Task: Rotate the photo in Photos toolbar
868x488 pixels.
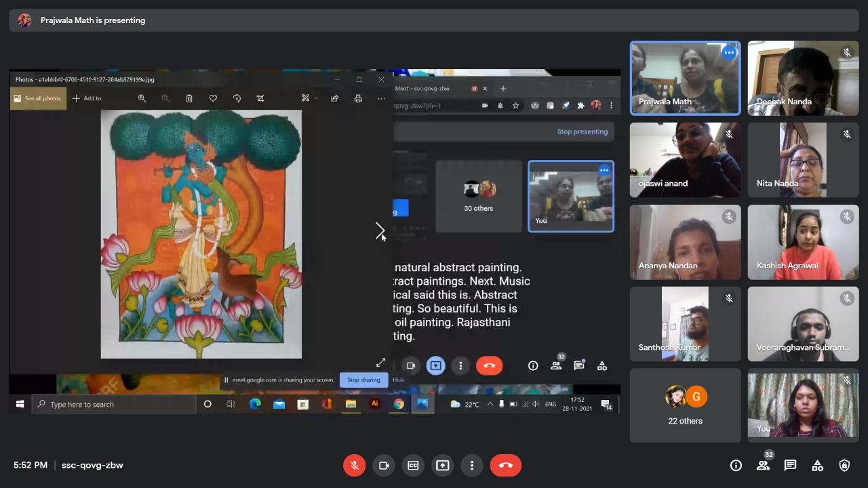Action: point(237,98)
